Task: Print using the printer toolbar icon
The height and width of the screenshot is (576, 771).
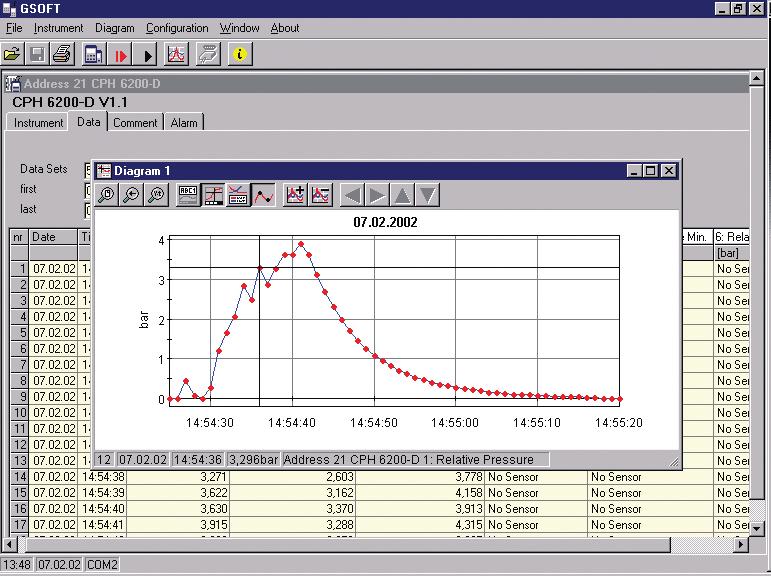Action: pyautogui.click(x=62, y=54)
